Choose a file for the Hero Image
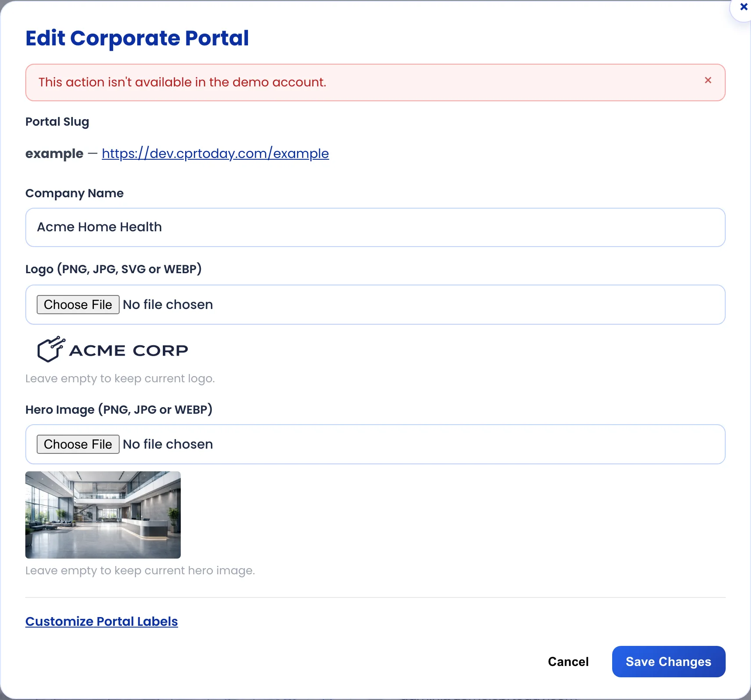Viewport: 751px width, 700px height. tap(78, 444)
